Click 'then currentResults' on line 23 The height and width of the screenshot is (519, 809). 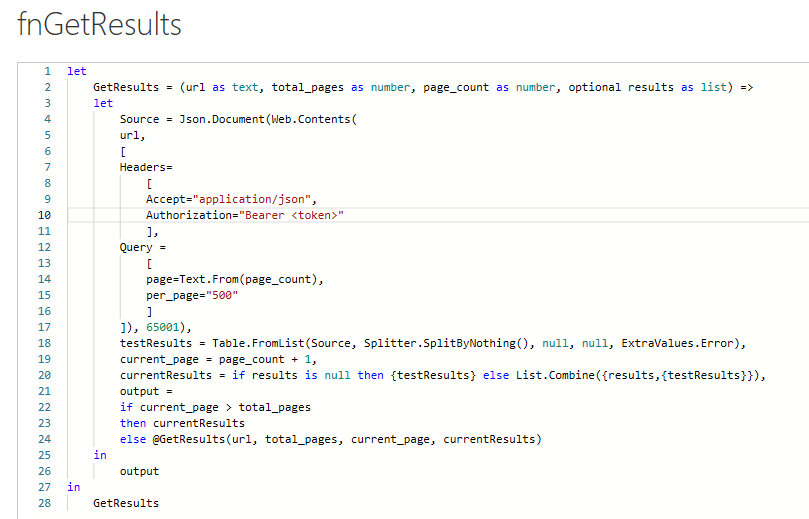pyautogui.click(x=182, y=423)
